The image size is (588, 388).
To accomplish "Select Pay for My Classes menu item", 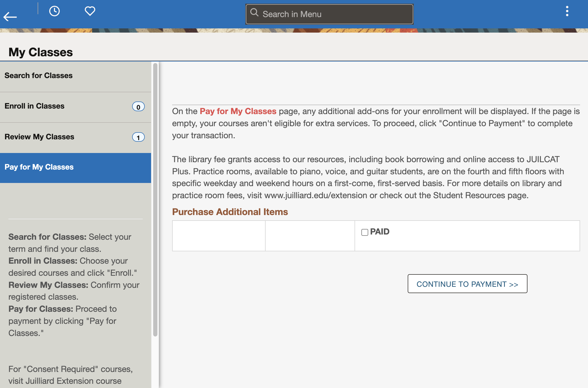I will [x=76, y=168].
